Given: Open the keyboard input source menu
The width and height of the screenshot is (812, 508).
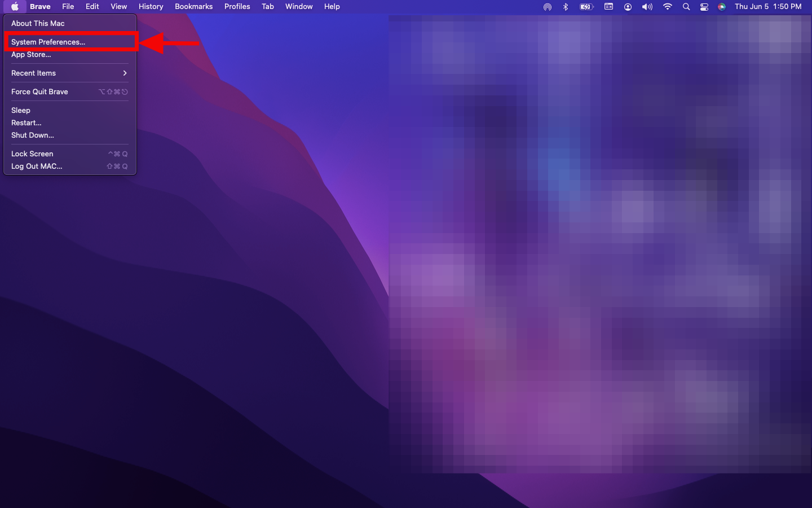Looking at the screenshot, I should click(608, 7).
